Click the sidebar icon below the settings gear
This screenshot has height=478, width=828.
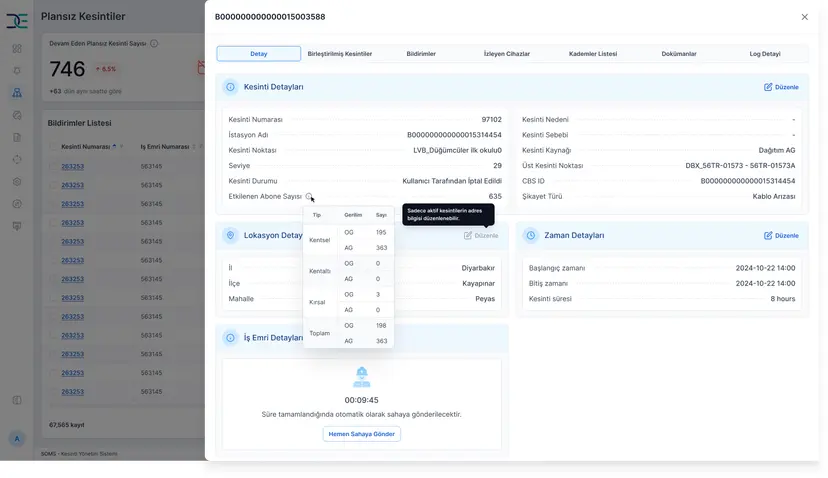click(x=17, y=204)
